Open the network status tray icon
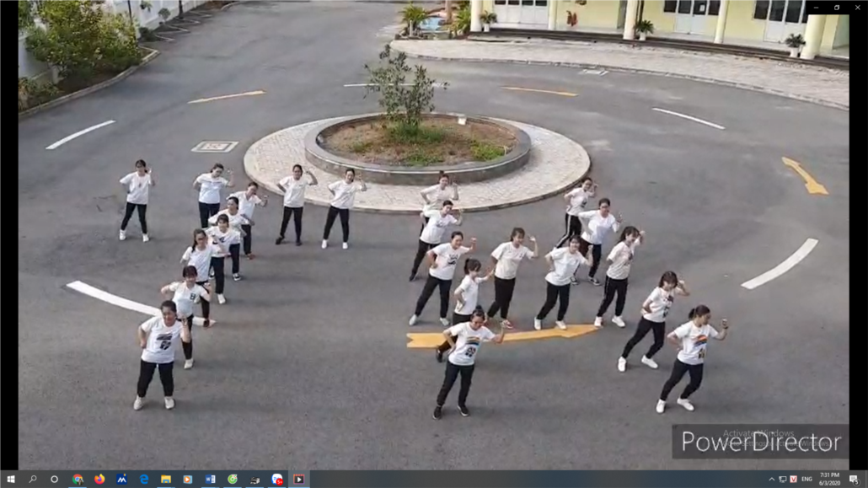This screenshot has height=488, width=868. pyautogui.click(x=783, y=479)
